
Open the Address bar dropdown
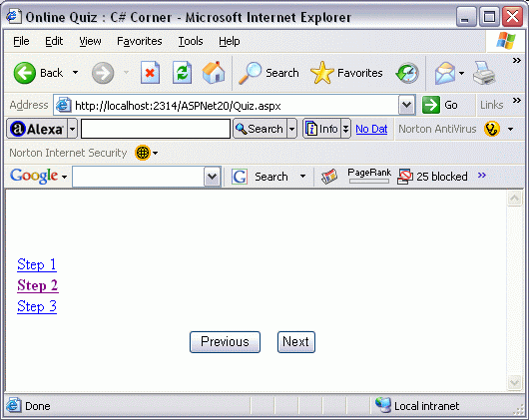point(406,105)
